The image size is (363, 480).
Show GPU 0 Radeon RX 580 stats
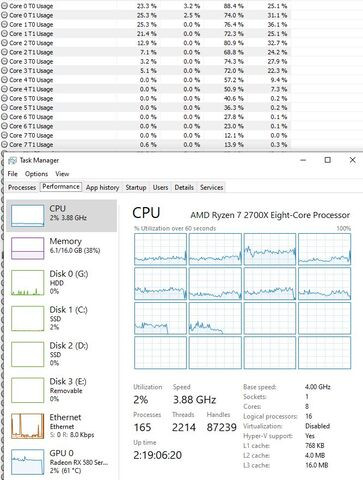(x=62, y=462)
